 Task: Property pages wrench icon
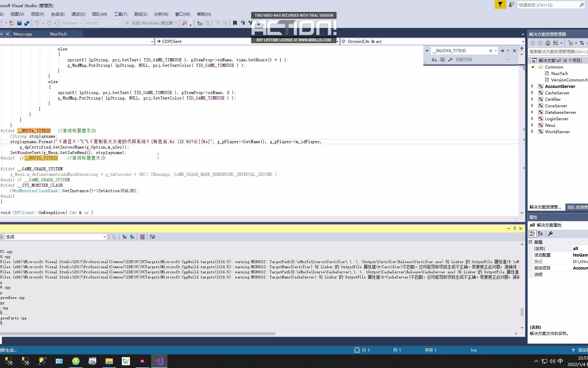[550, 234]
